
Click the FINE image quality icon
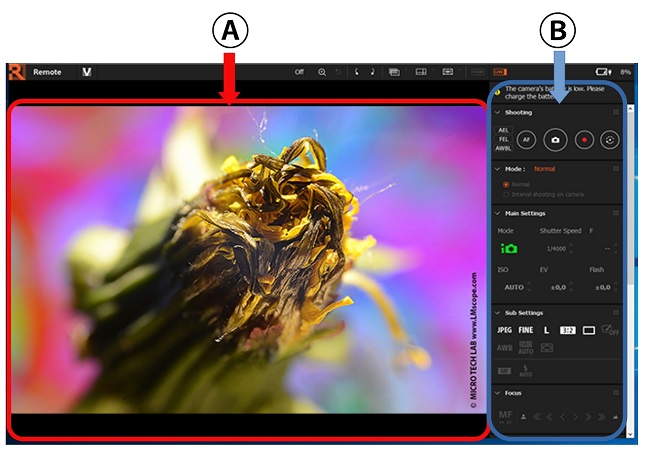[x=526, y=330]
